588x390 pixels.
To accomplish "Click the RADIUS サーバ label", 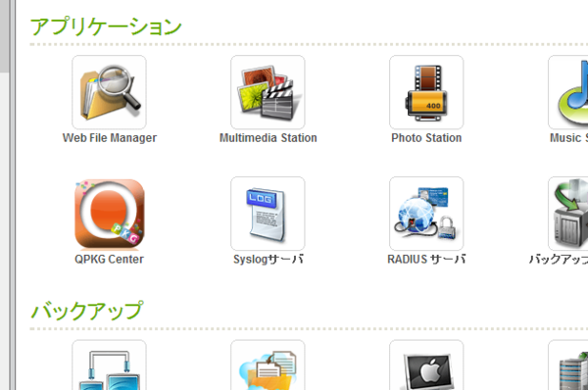I will [x=426, y=259].
